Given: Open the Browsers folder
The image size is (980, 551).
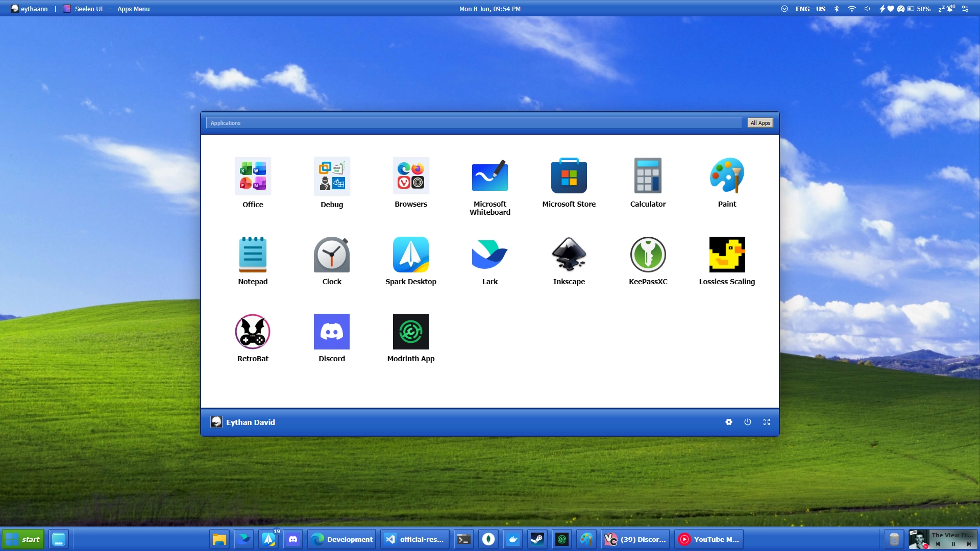Looking at the screenshot, I should [x=411, y=183].
